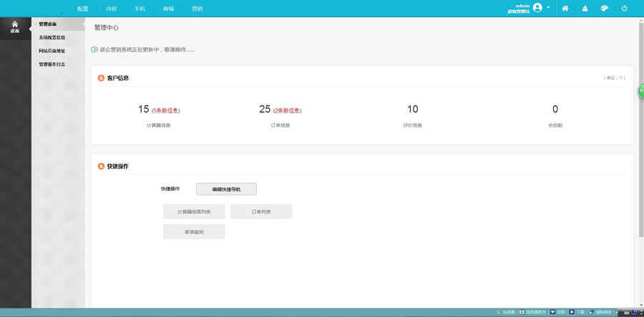Screen dimensions: 644x317
Task: Click the admin username text
Action: pos(522,6)
